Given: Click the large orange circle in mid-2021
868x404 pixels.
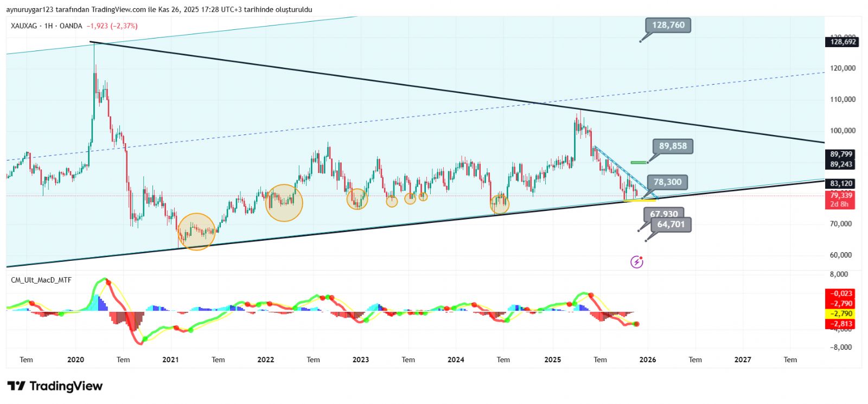Looking at the screenshot, I should pos(196,232).
